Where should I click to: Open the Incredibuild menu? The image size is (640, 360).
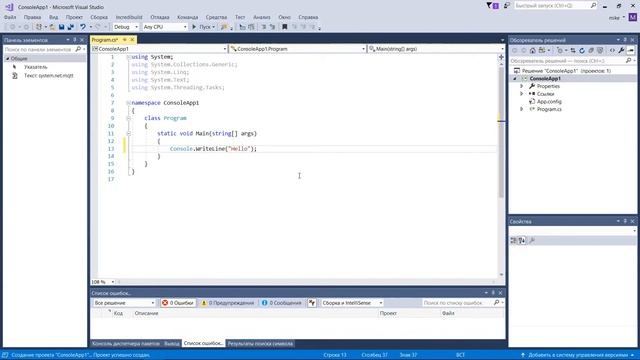pyautogui.click(x=129, y=17)
